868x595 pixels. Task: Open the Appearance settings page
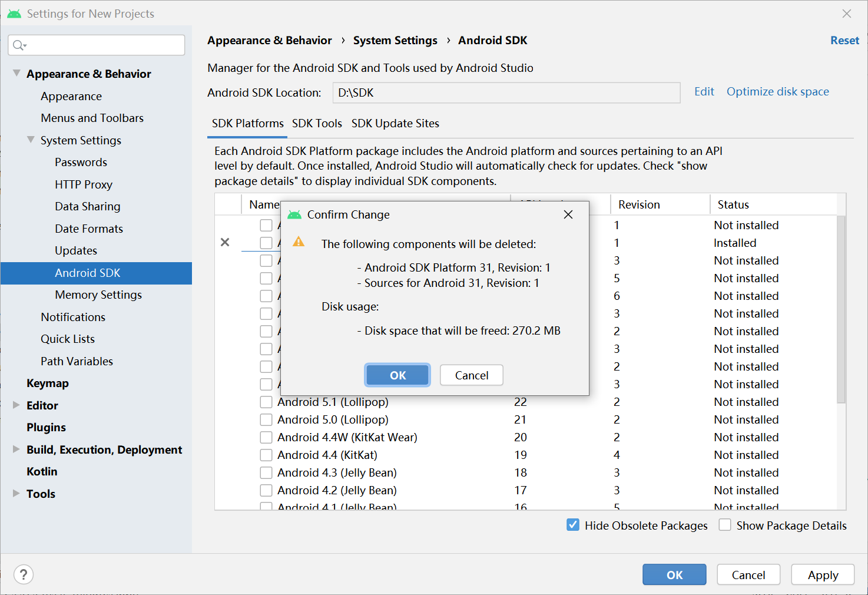click(x=71, y=96)
